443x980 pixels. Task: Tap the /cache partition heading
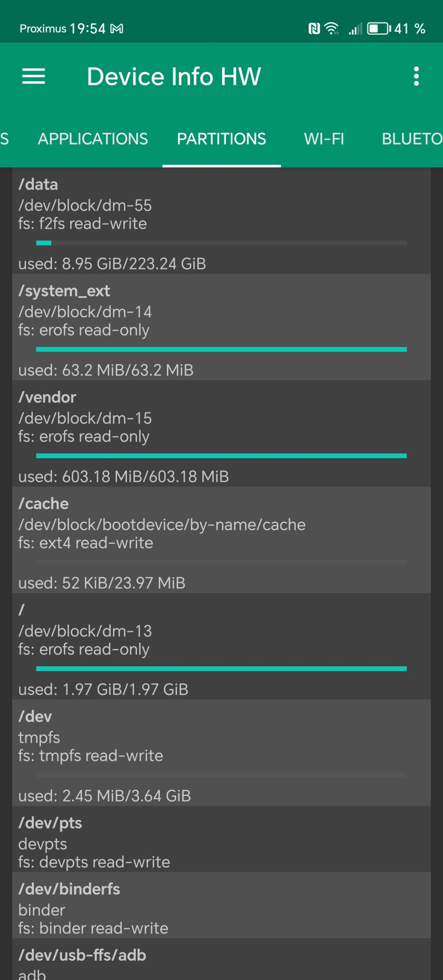[x=44, y=504]
